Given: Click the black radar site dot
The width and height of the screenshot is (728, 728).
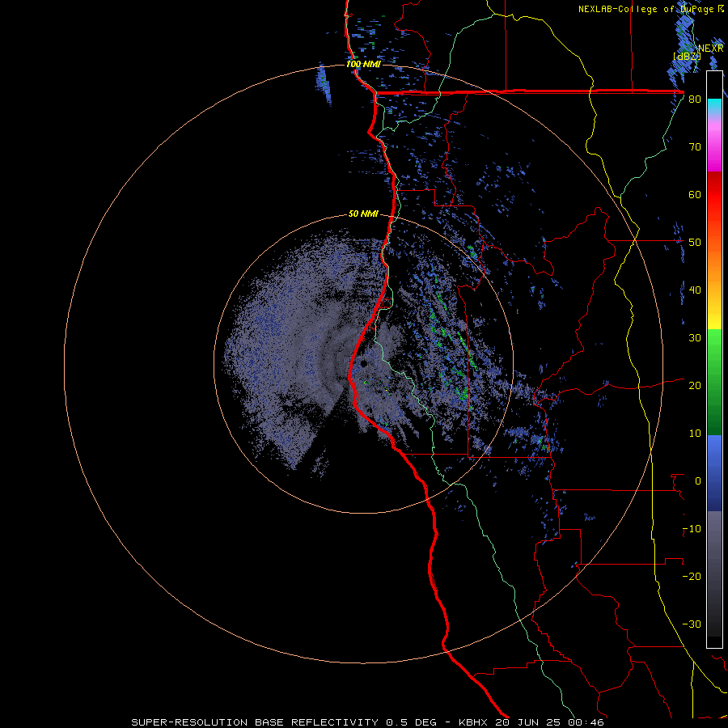Looking at the screenshot, I should (364, 363).
